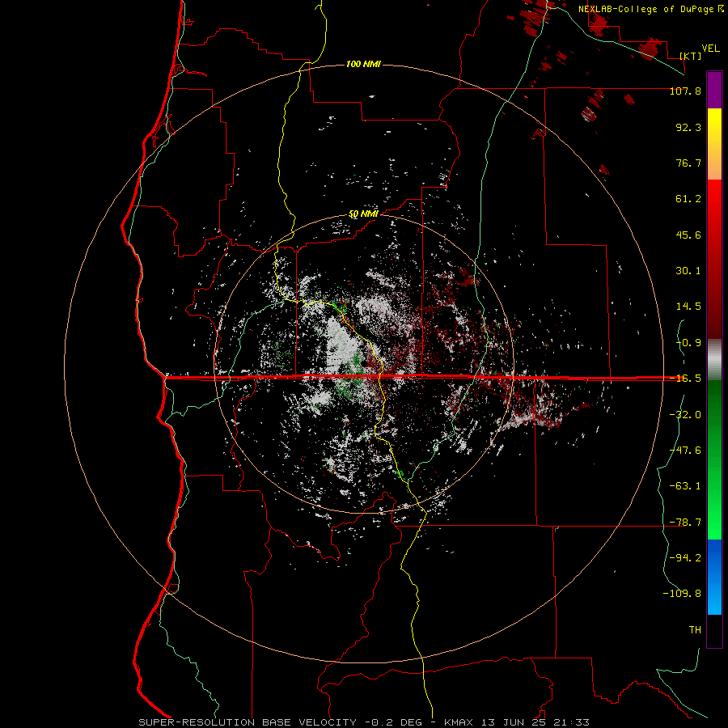Click the 50 NMI range ring label
Image resolution: width=728 pixels, height=728 pixels.
point(363,214)
